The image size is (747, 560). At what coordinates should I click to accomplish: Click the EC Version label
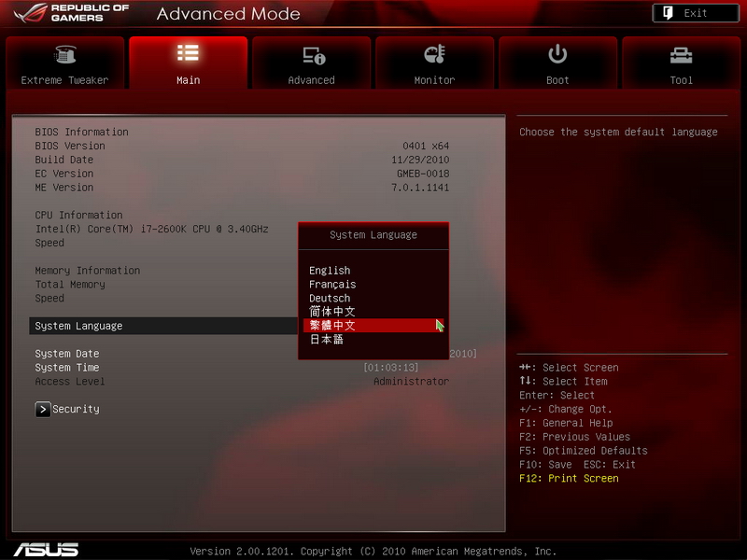pyautogui.click(x=63, y=174)
